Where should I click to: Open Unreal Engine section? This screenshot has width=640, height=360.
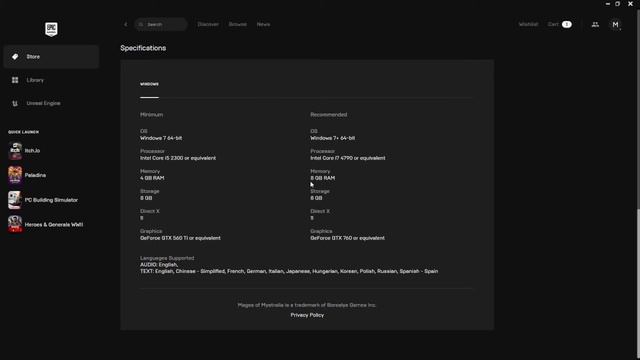coord(51,103)
